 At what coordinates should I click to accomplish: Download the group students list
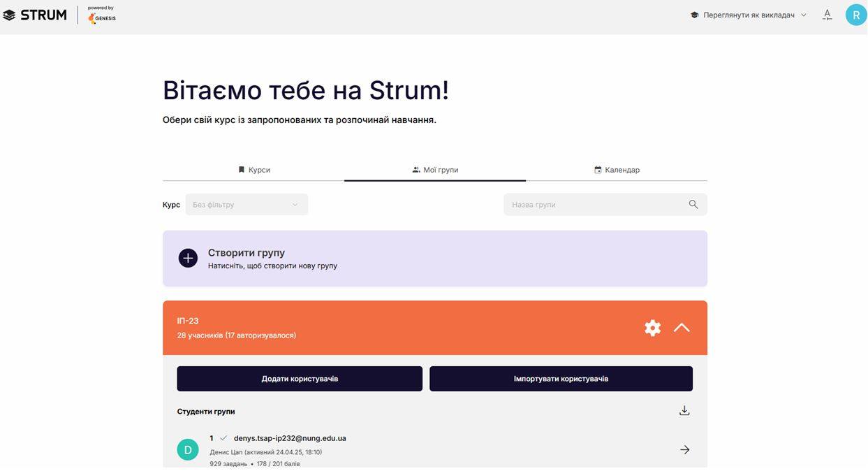pyautogui.click(x=684, y=411)
